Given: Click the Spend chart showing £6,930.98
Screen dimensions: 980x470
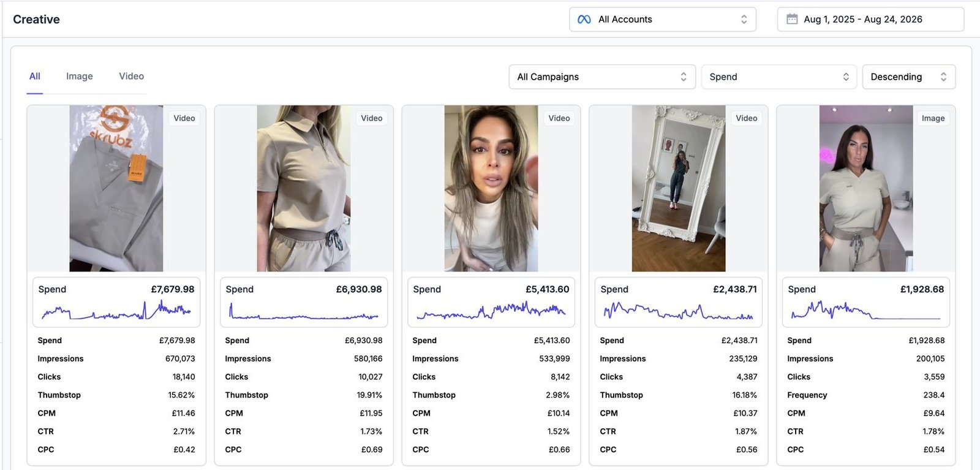Looking at the screenshot, I should point(304,302).
